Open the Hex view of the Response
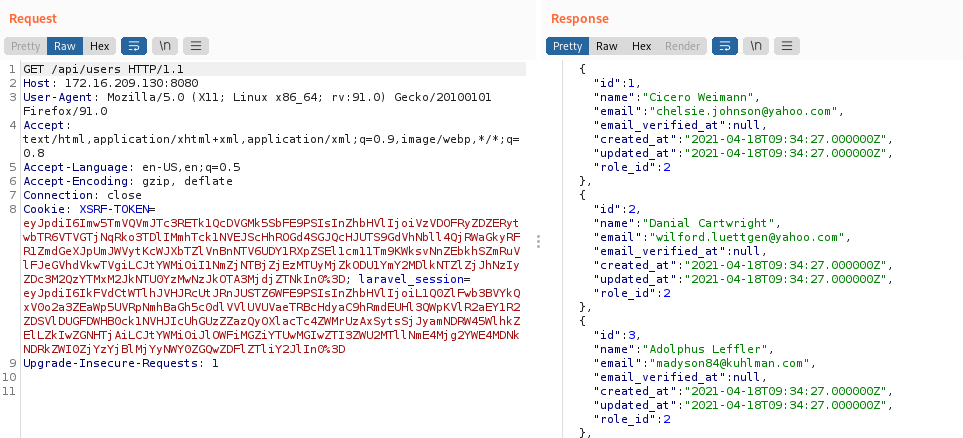This screenshot has width=963, height=438. [x=641, y=46]
